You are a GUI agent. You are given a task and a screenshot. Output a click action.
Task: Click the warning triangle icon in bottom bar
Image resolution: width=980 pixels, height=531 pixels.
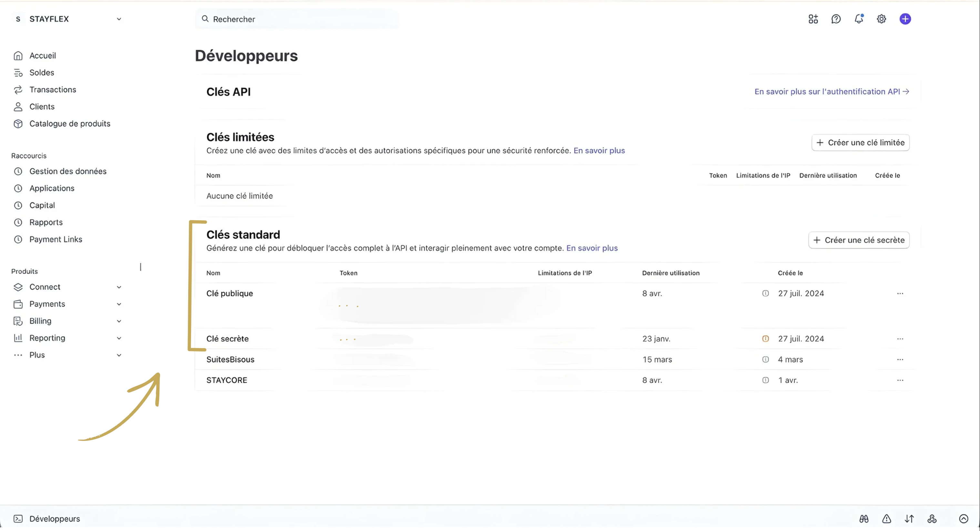click(x=886, y=518)
